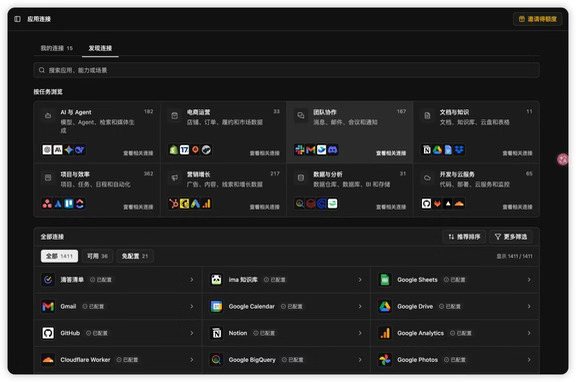Click the Shopify icon in 电商运营 card
Viewport: 576px width, 382px height.
[x=173, y=150]
